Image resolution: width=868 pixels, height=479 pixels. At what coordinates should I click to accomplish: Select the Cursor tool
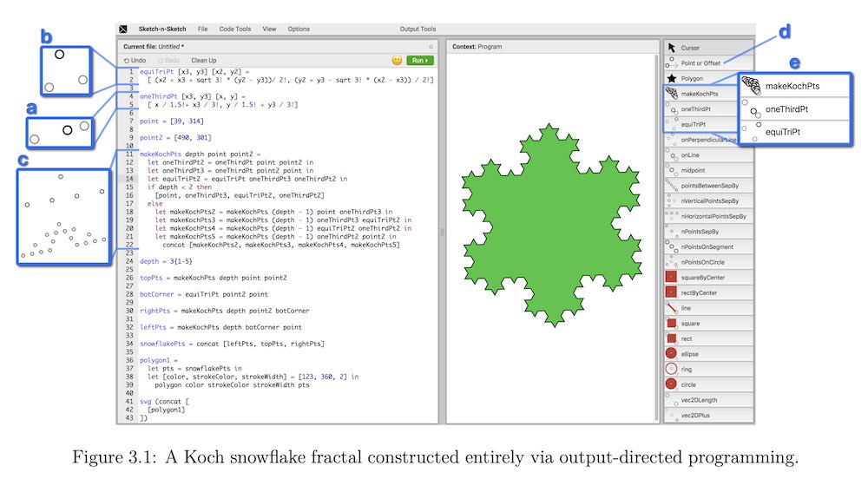click(690, 48)
